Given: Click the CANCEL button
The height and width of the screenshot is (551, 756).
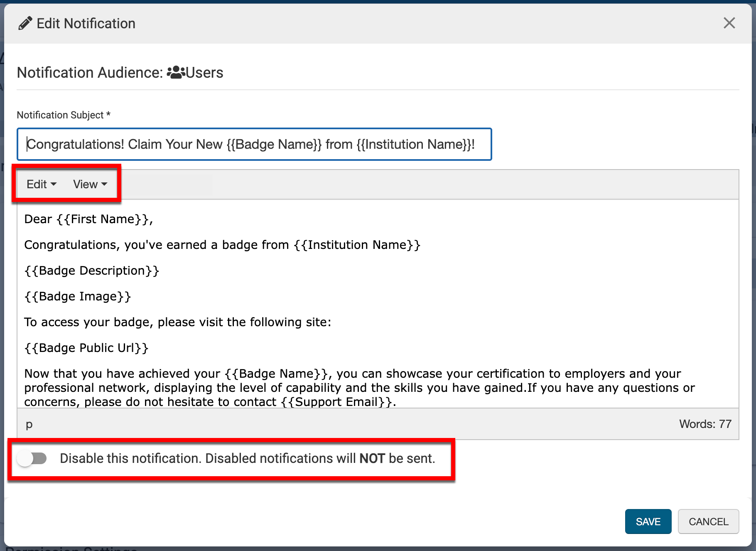Looking at the screenshot, I should (x=708, y=521).
